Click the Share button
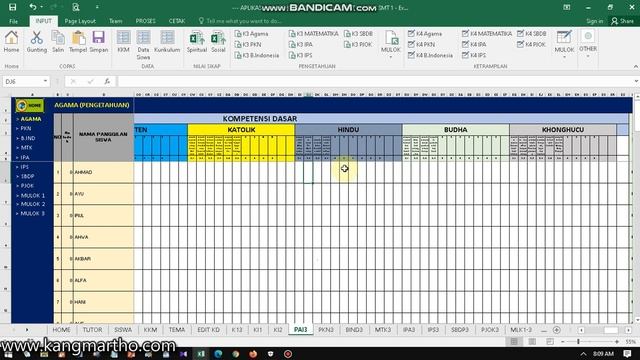 pyautogui.click(x=622, y=21)
